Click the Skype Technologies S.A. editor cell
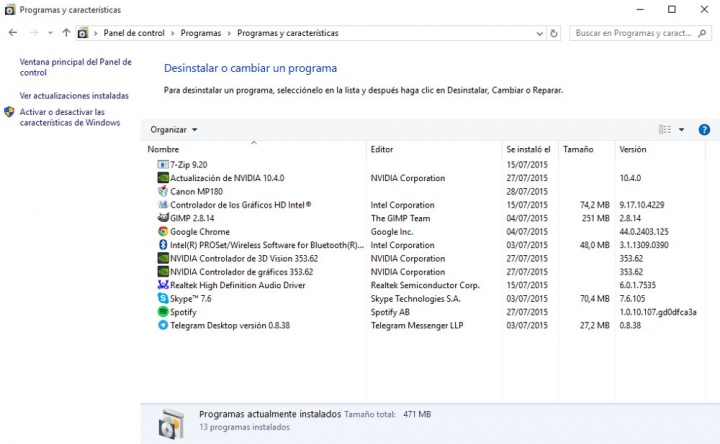The image size is (720, 444). 416,298
